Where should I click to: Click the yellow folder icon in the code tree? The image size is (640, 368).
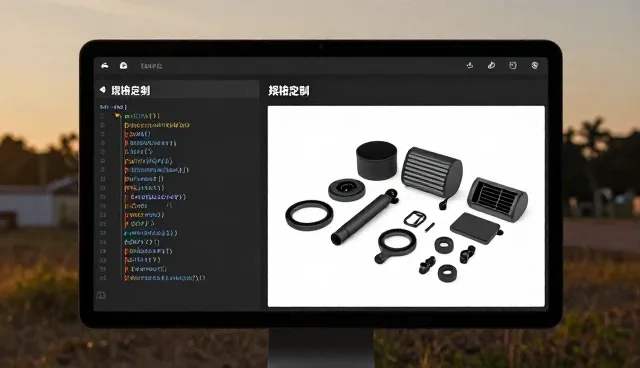pyautogui.click(x=118, y=116)
